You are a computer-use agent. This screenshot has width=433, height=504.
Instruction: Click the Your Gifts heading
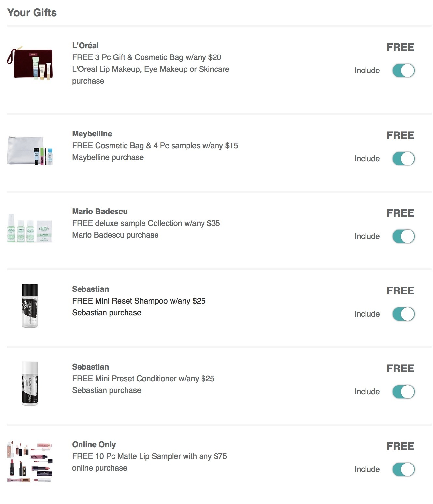(x=32, y=13)
